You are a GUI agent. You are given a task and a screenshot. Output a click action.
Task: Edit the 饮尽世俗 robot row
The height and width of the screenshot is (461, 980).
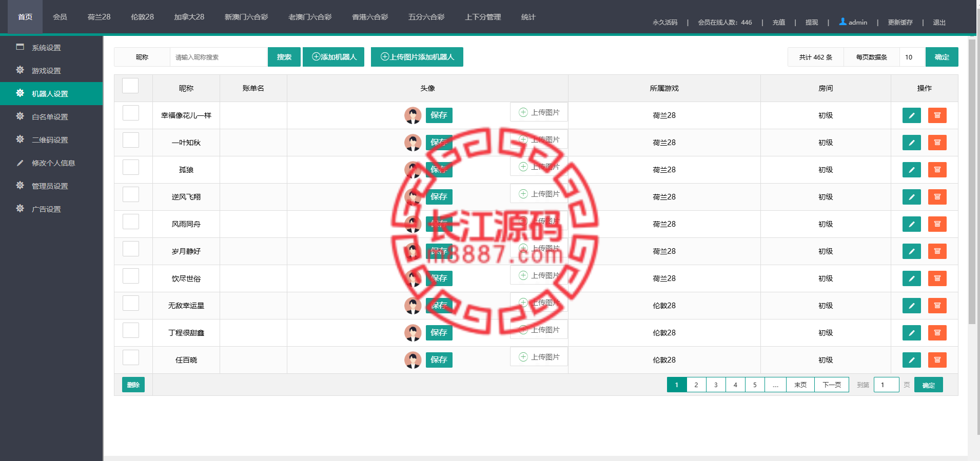coord(911,278)
